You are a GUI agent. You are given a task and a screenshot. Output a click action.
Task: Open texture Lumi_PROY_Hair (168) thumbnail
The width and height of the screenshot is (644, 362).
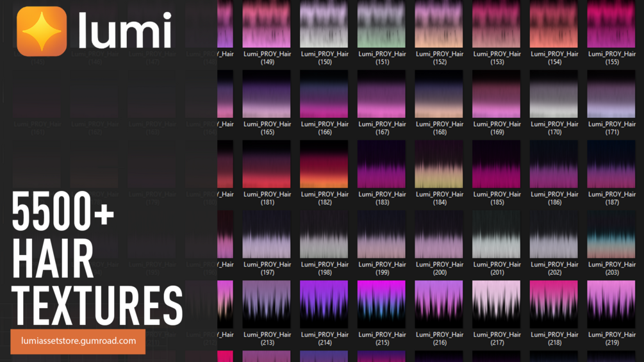(x=439, y=94)
